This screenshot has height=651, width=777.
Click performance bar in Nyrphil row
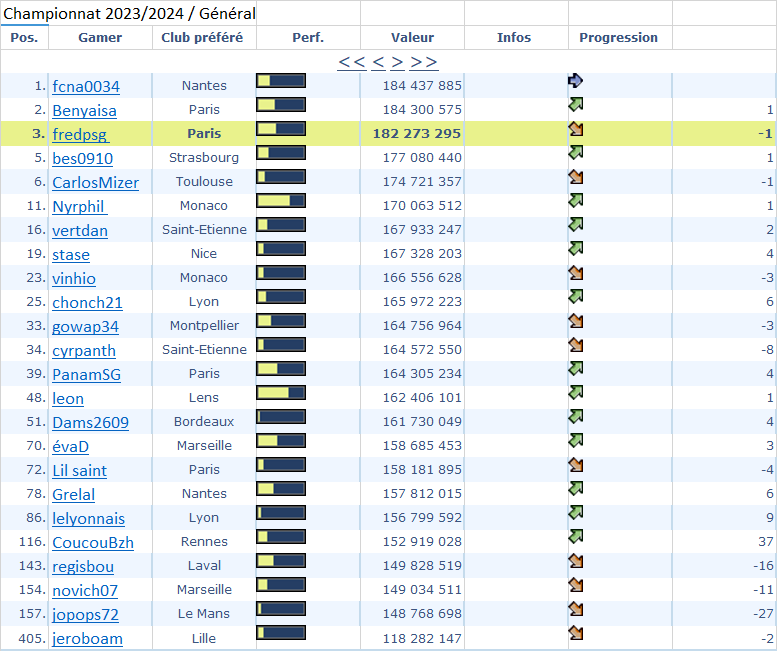click(281, 201)
